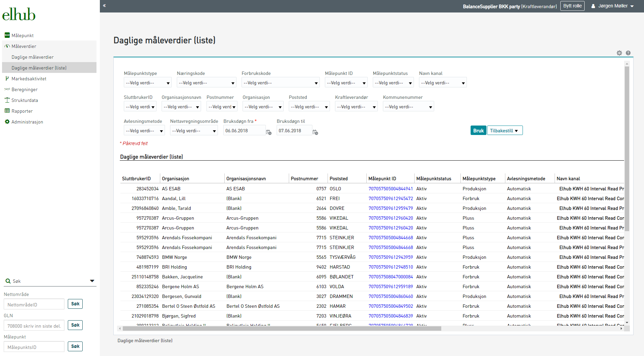
Task: Open Målepunkt ID link 707057505004844941
Action: pos(391,189)
